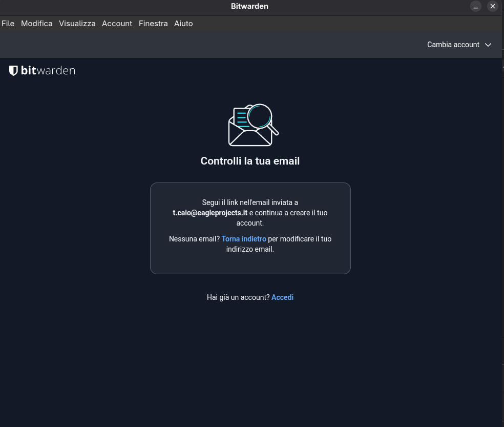Click the bitwarden wordmark text beside the shield
The height and width of the screenshot is (427, 504).
pos(48,71)
